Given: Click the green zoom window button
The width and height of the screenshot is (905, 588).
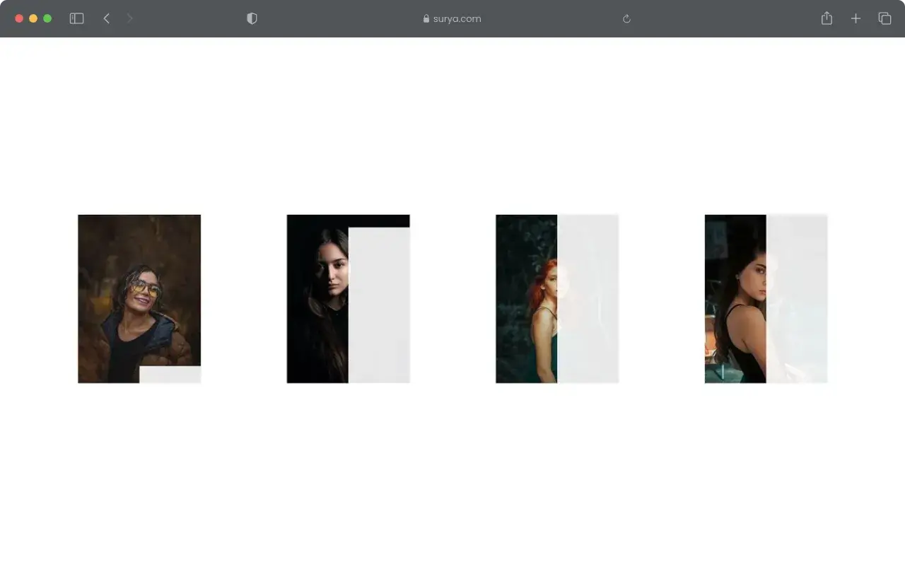Looking at the screenshot, I should tap(47, 18).
